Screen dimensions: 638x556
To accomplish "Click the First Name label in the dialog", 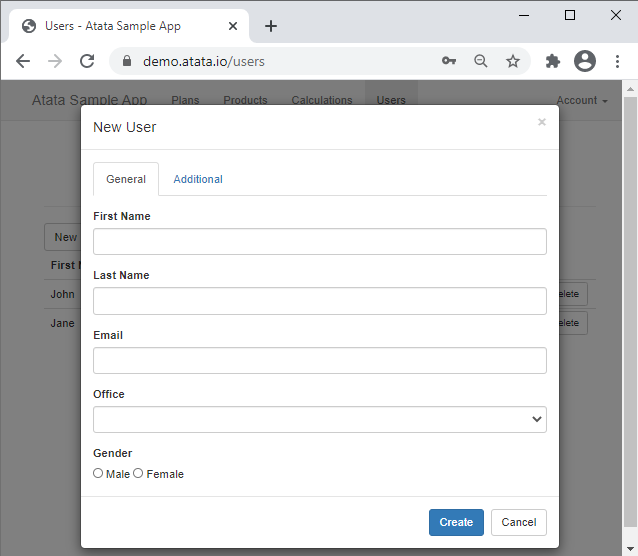I will click(122, 216).
